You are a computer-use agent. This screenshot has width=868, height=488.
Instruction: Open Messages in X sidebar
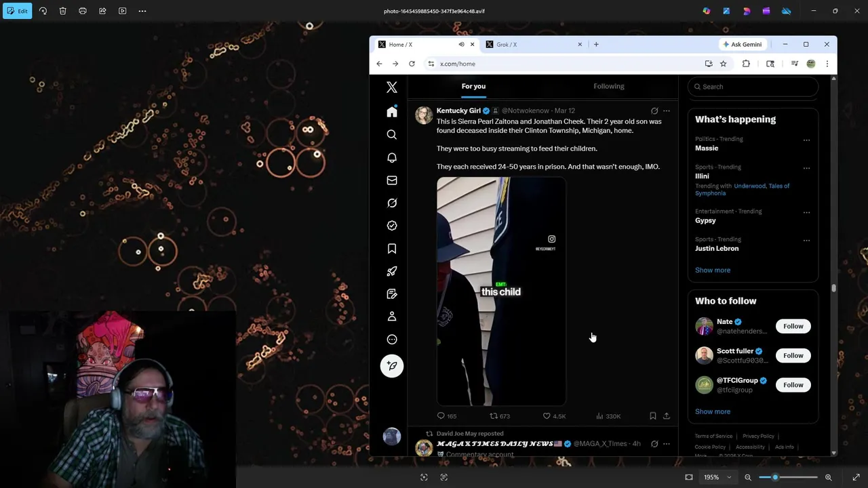(392, 180)
